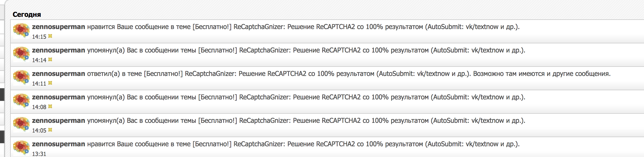Screen dimensions: 644x157
Task: Click the new-item star icon beside 14:05
Action: (50, 130)
